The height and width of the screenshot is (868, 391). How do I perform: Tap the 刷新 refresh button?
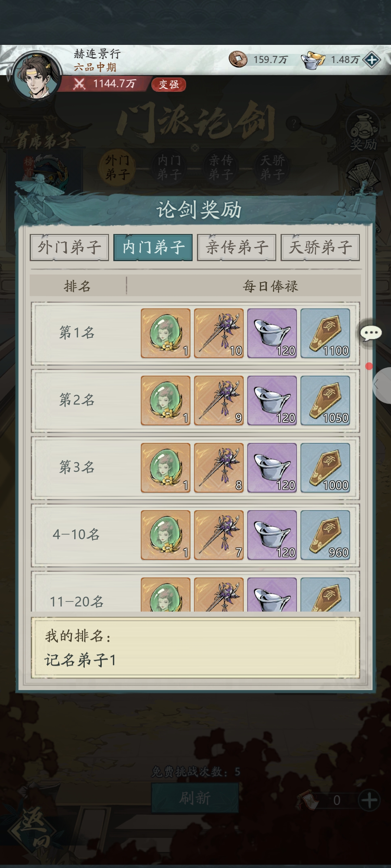point(195,798)
